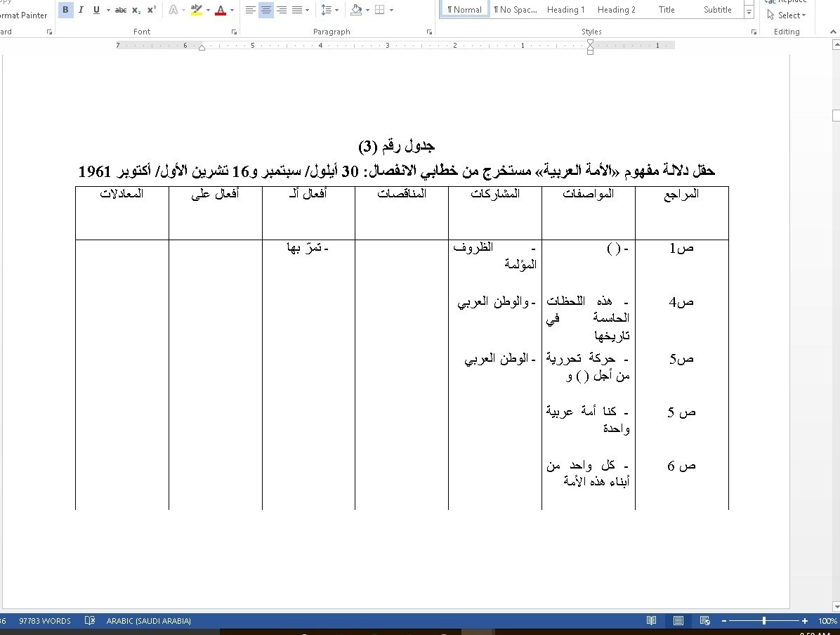Click the scroll up arrow
The image size is (840, 635).
tap(836, 45)
